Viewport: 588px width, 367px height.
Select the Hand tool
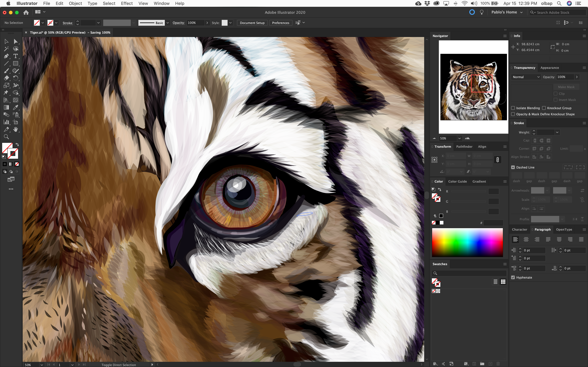click(x=16, y=129)
